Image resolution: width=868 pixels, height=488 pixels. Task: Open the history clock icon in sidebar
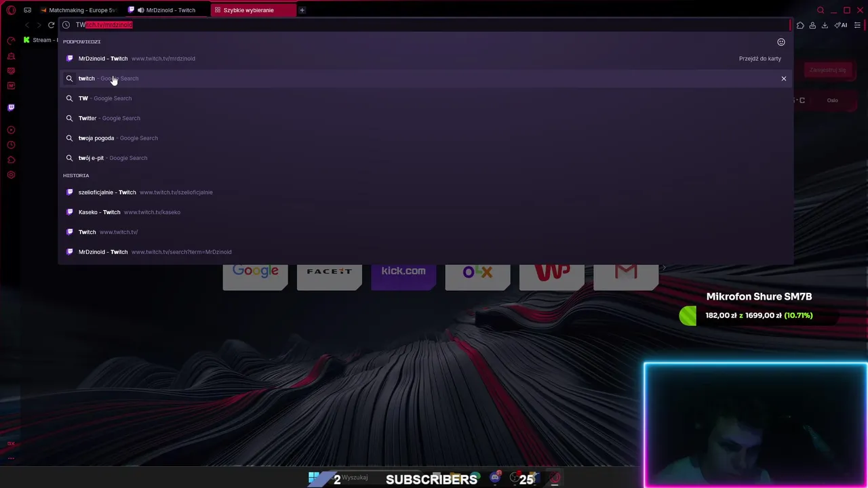(11, 145)
